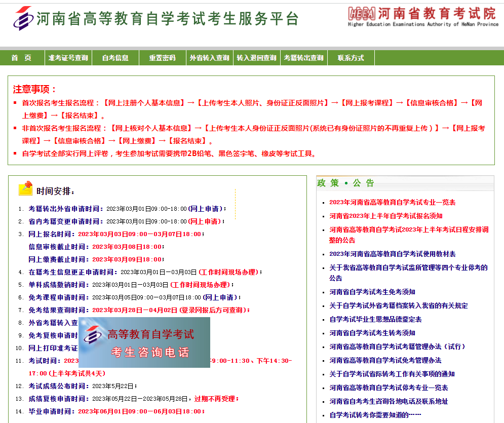Open the 自学考试毕业生思想品德鉴定表 link
Screen dimensions: 504x423
375,319
